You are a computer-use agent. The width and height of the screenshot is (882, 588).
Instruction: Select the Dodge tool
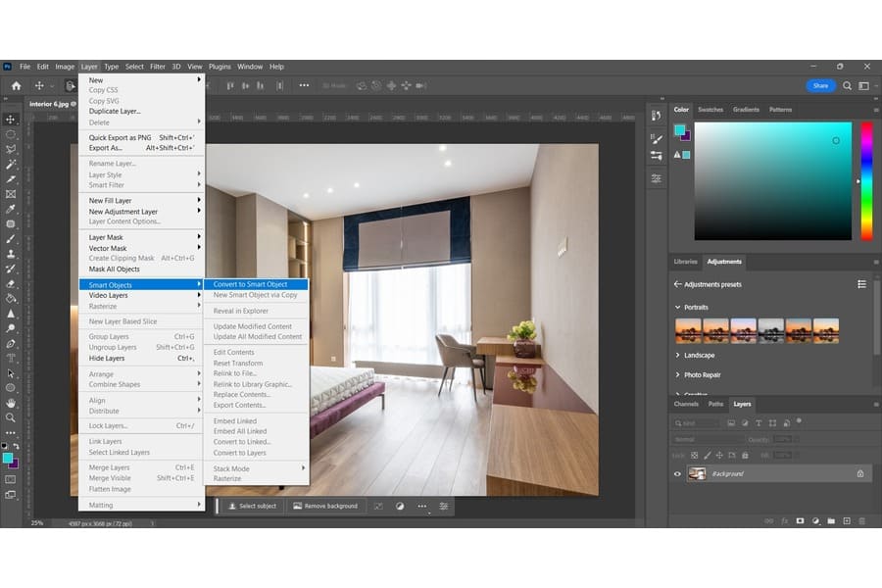coord(10,328)
